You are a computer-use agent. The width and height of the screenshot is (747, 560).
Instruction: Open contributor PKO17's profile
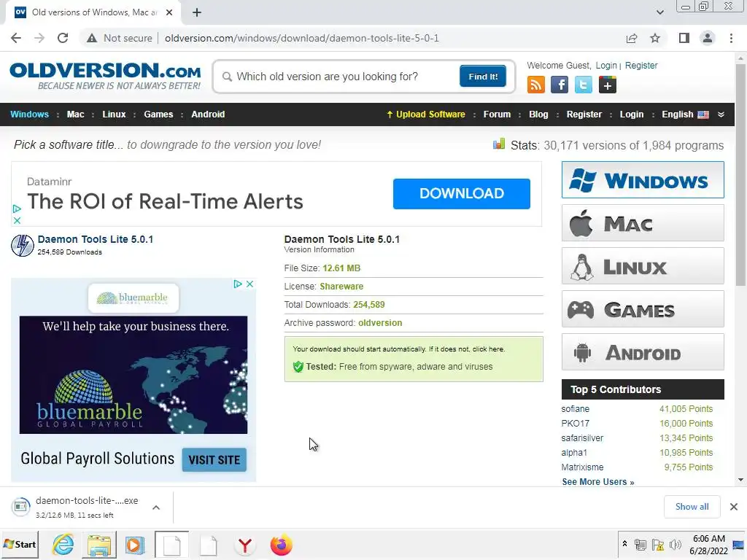pos(575,424)
